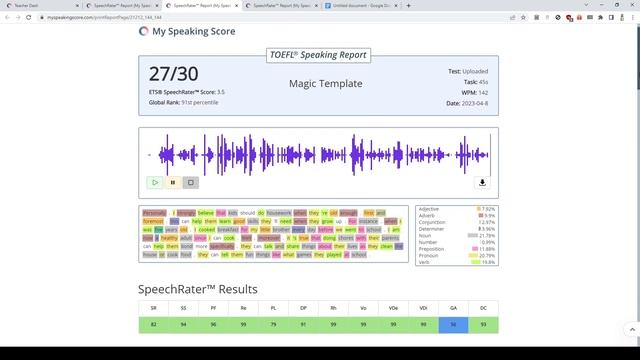Image resolution: width=640 pixels, height=360 pixels.
Task: Click the VDe column header
Action: 393,308
